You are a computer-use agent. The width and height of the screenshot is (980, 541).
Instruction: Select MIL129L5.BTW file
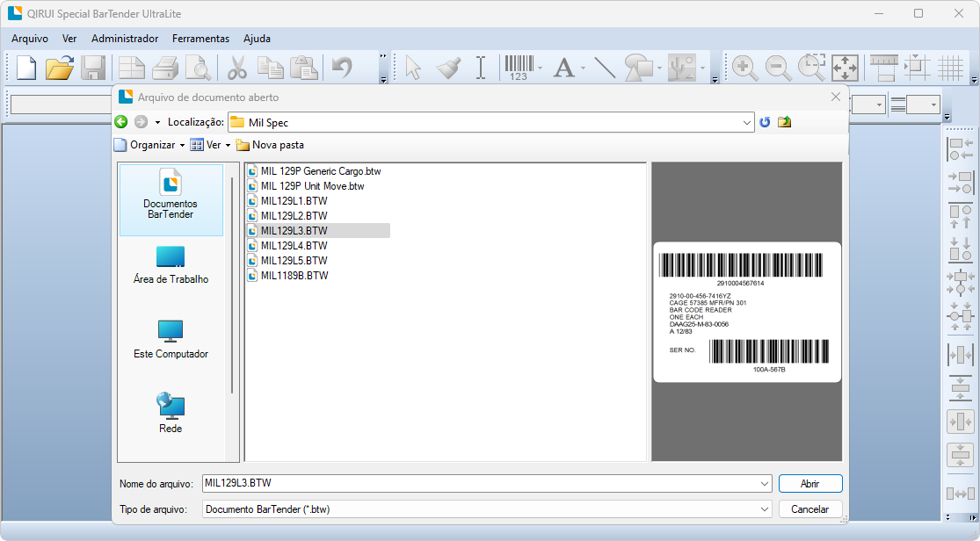point(287,261)
